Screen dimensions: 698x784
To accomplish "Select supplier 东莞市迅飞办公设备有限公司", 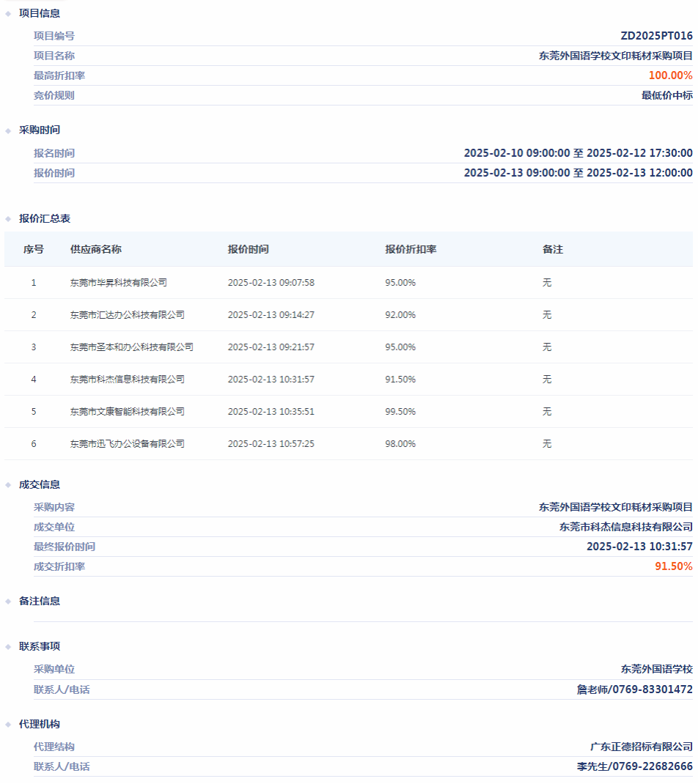I will pos(127,444).
